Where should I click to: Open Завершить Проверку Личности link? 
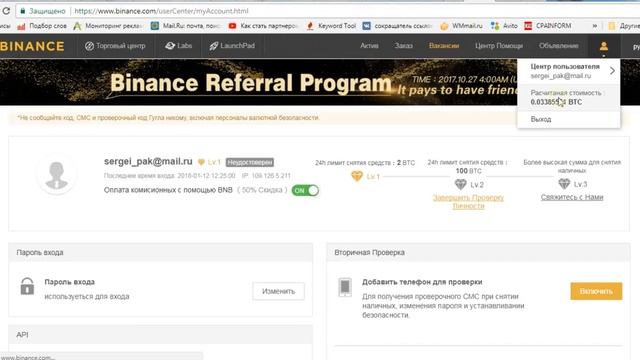(x=468, y=202)
